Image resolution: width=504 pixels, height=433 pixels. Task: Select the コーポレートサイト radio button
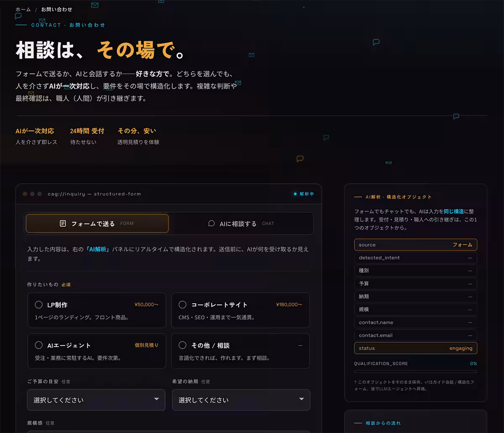[x=182, y=305]
